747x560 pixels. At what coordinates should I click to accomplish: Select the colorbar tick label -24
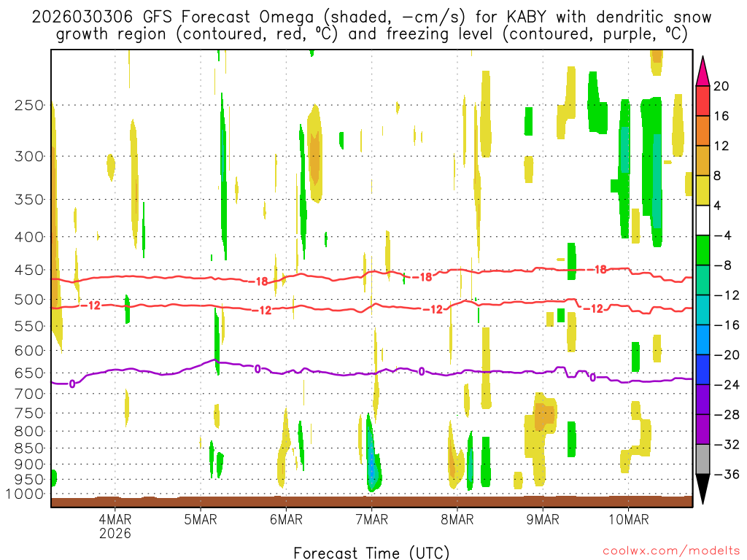[727, 385]
